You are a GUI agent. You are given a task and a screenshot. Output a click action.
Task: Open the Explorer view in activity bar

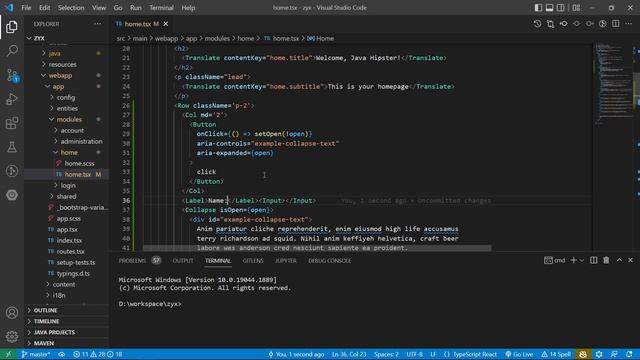(x=12, y=27)
